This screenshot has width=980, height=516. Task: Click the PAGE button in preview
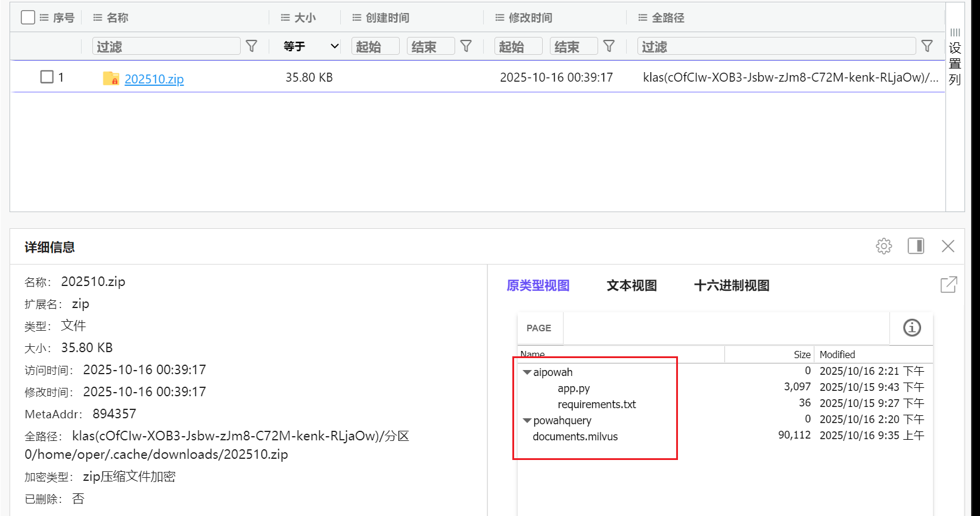(539, 328)
